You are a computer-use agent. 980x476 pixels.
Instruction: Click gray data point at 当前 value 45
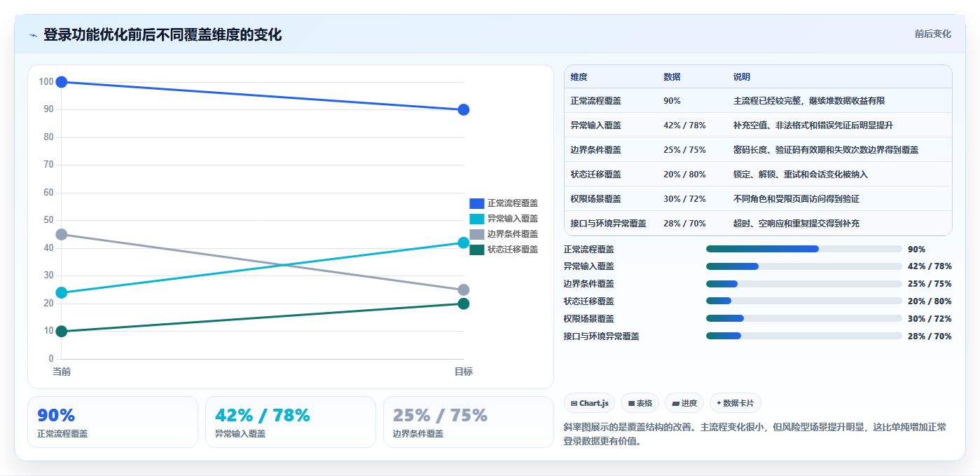(x=62, y=234)
